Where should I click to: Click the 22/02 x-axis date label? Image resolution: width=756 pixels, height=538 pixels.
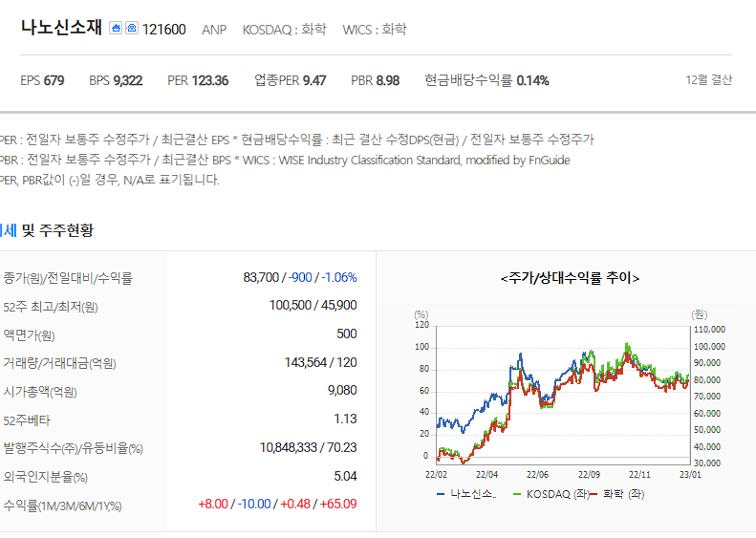[436, 475]
